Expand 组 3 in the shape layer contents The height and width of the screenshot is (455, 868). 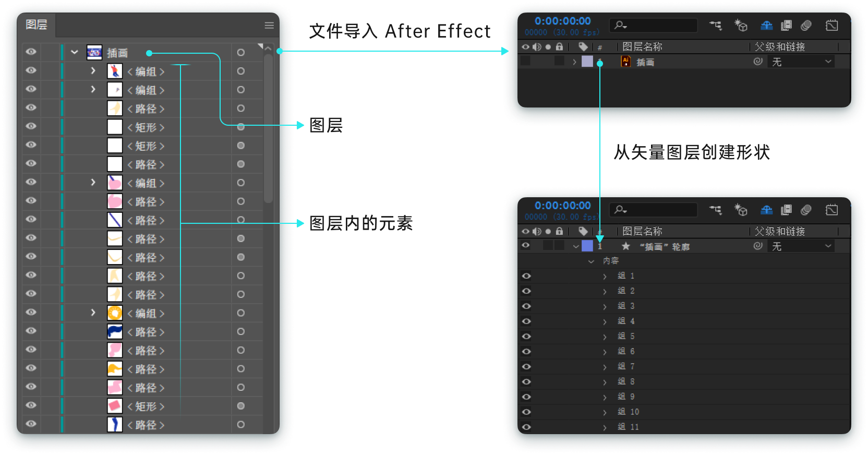click(605, 306)
